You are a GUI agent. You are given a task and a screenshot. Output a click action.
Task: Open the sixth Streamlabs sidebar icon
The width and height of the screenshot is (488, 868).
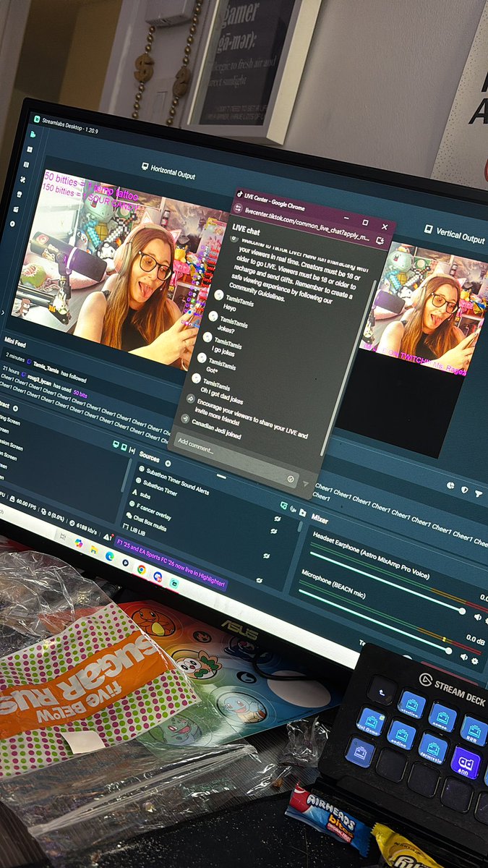(x=15, y=209)
